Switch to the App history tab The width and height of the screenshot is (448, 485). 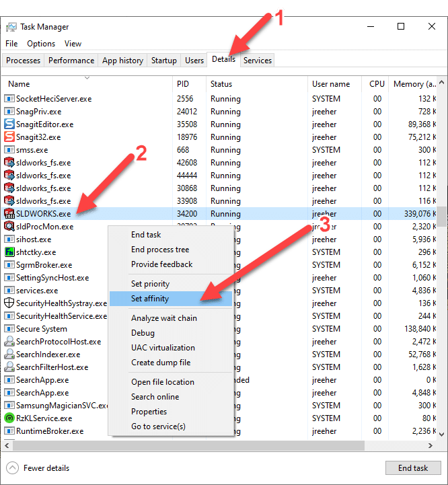click(123, 61)
